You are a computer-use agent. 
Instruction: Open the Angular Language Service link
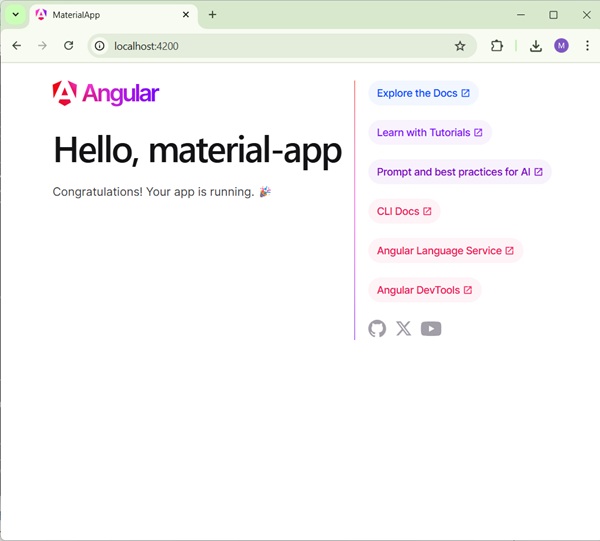click(445, 251)
